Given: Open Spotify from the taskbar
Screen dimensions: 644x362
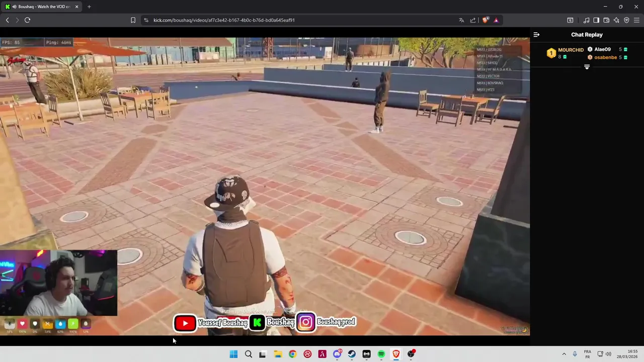Looking at the screenshot, I should pyautogui.click(x=381, y=354).
